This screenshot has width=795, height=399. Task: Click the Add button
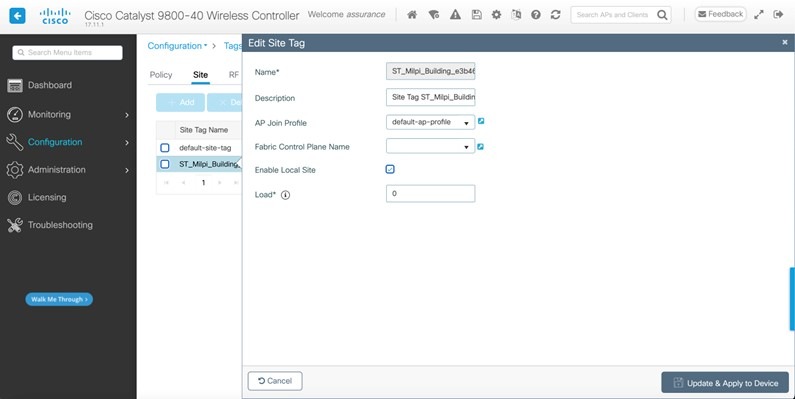pyautogui.click(x=180, y=102)
